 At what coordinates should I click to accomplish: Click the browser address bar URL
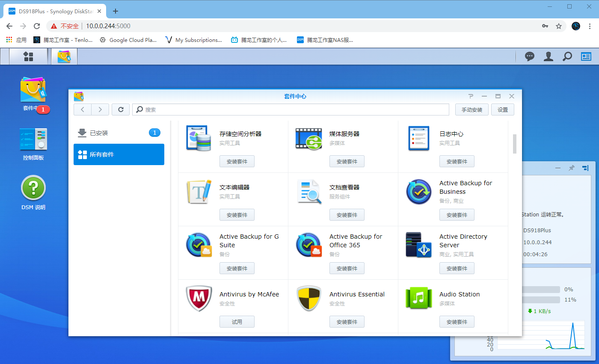(108, 26)
